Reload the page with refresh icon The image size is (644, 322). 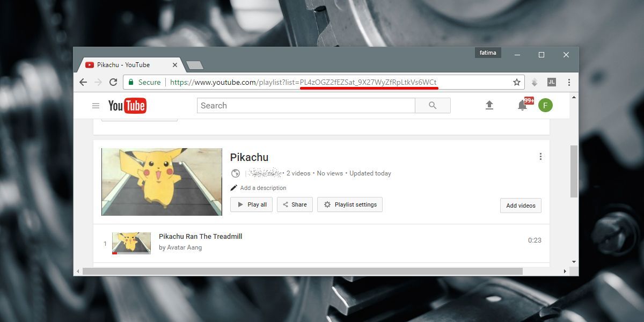(113, 82)
